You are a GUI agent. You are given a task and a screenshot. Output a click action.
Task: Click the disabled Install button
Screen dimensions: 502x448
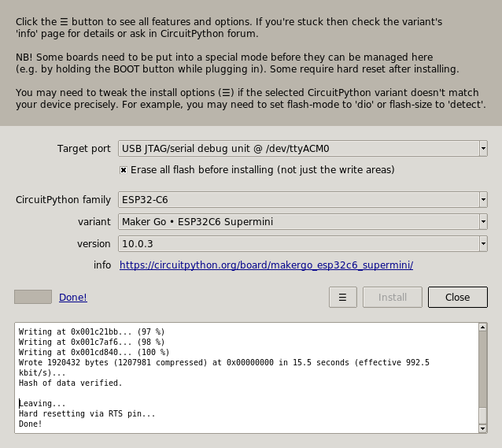pyautogui.click(x=392, y=297)
